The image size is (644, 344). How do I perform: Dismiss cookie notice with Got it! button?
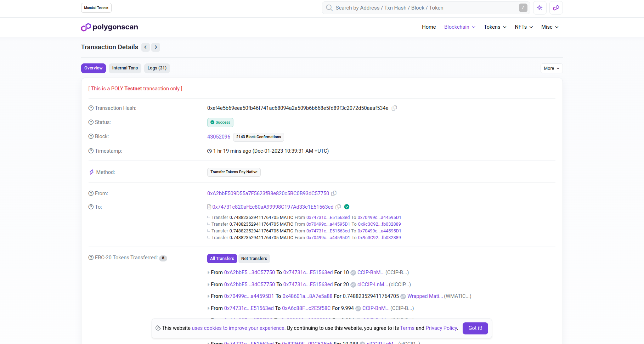(x=475, y=328)
